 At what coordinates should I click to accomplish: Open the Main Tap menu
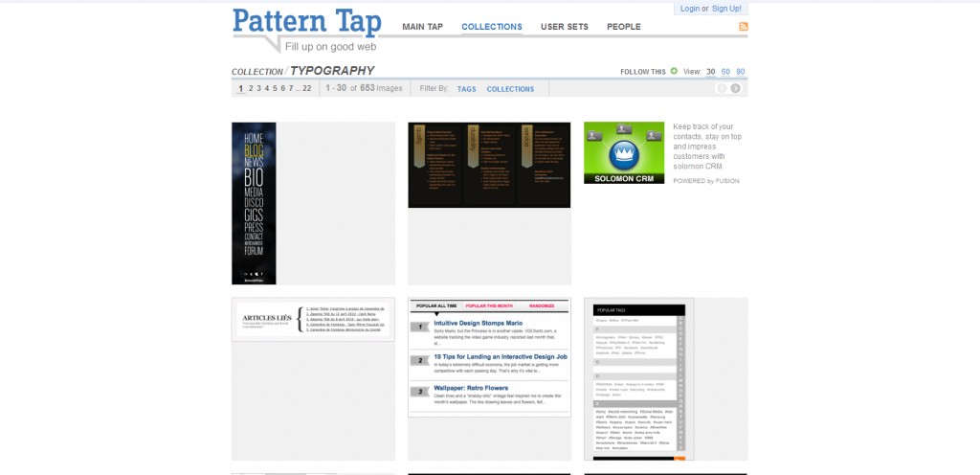pyautogui.click(x=422, y=27)
